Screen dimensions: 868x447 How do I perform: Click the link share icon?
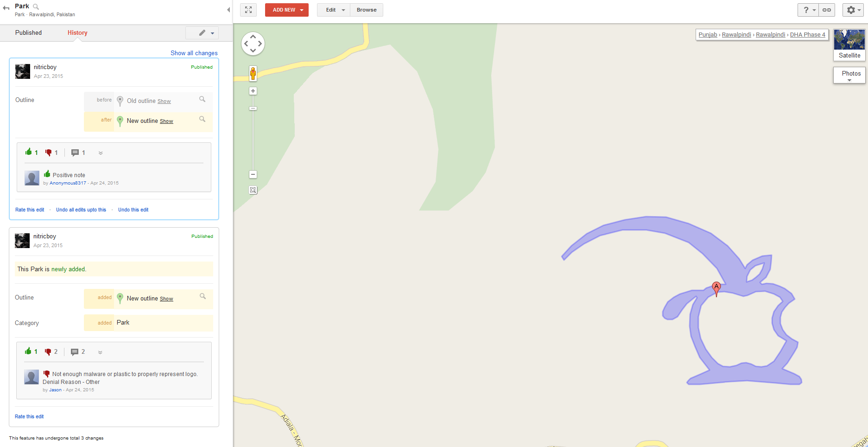(827, 10)
